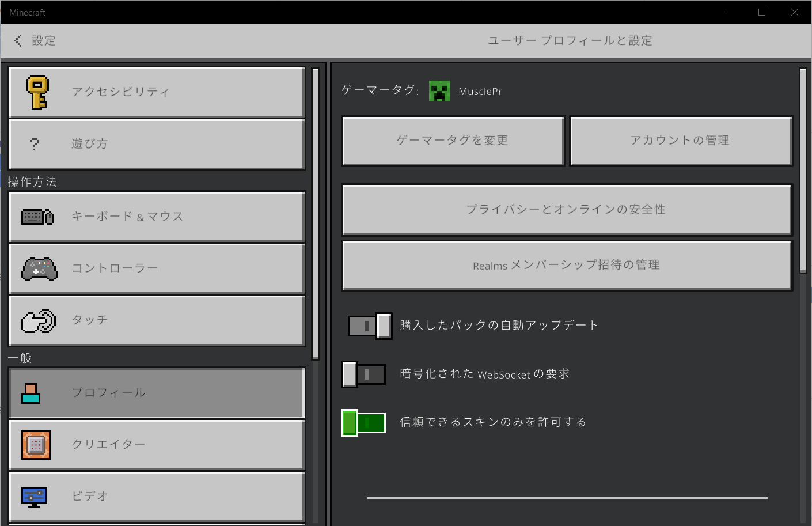This screenshot has width=812, height=526.
Task: Open the アクセシビリティ settings tab
Action: point(157,92)
